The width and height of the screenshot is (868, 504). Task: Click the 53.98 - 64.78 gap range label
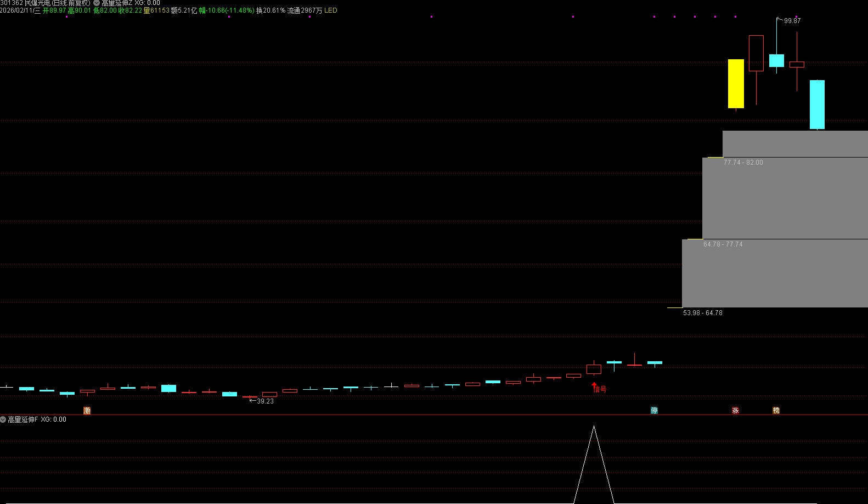coord(703,313)
